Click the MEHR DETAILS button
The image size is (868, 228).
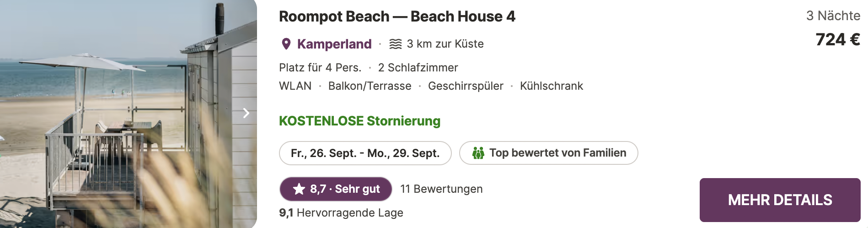pyautogui.click(x=780, y=200)
